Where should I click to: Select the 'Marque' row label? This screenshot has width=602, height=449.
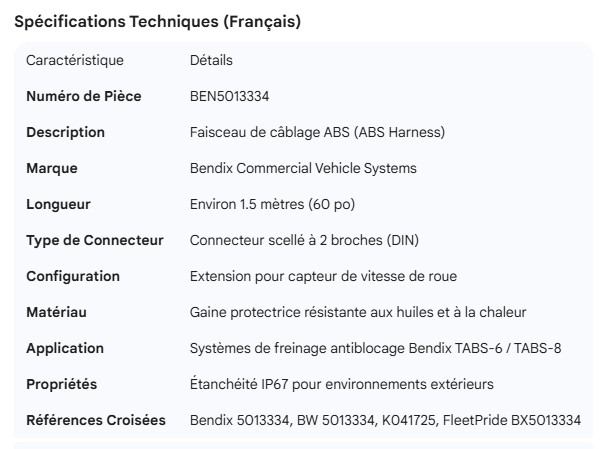coord(52,168)
